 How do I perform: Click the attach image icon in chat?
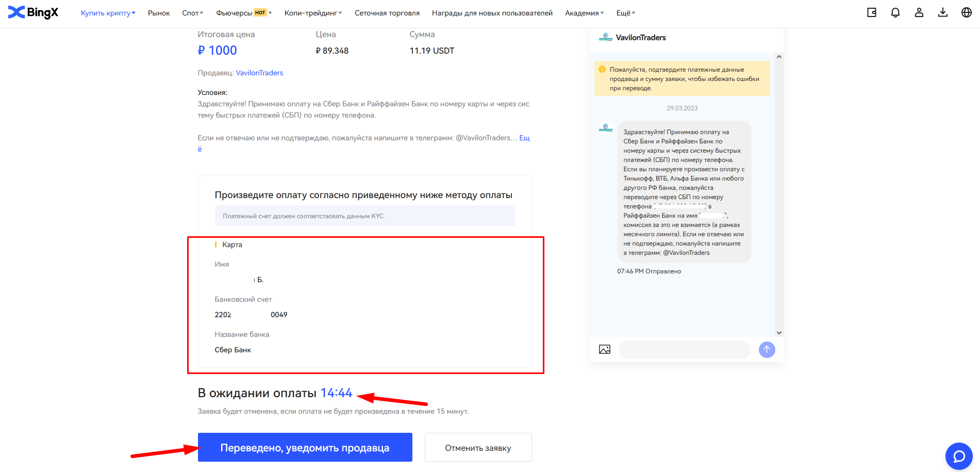click(x=605, y=350)
